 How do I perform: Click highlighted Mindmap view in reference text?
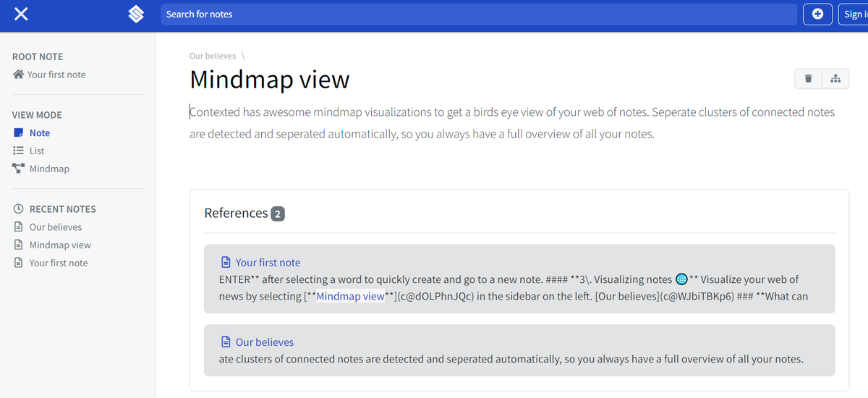(350, 297)
